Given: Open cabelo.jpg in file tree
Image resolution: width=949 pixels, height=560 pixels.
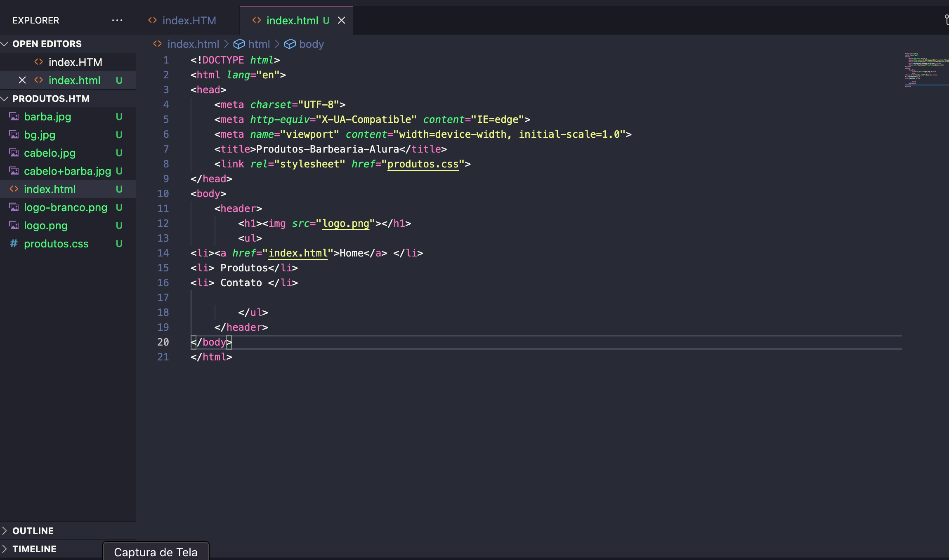Looking at the screenshot, I should coord(68,153).
